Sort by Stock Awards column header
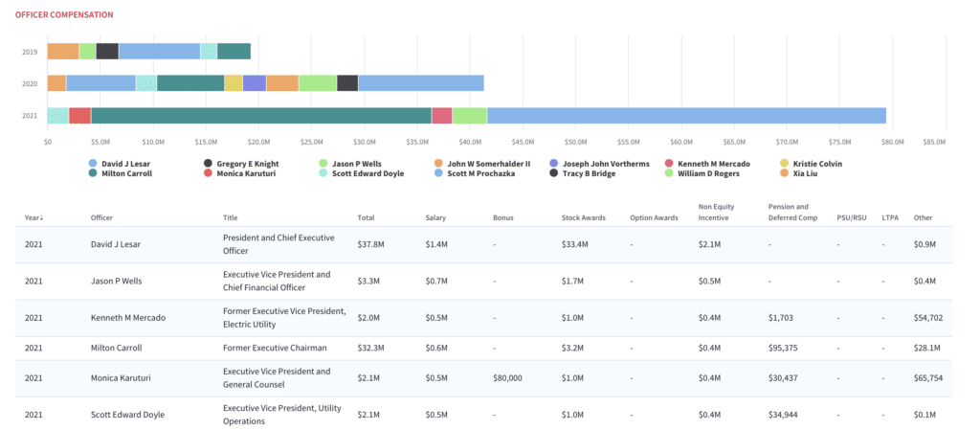The height and width of the screenshot is (430, 980). pyautogui.click(x=582, y=218)
